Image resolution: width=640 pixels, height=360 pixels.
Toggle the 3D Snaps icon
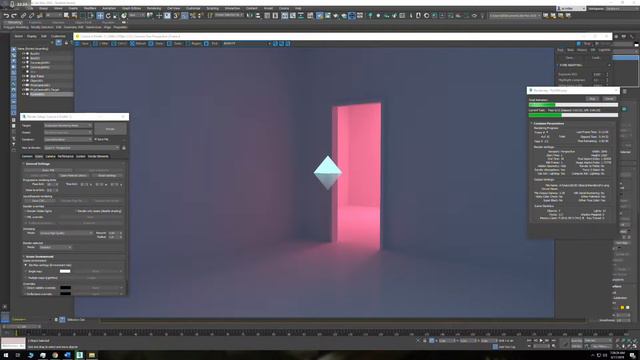176,16
